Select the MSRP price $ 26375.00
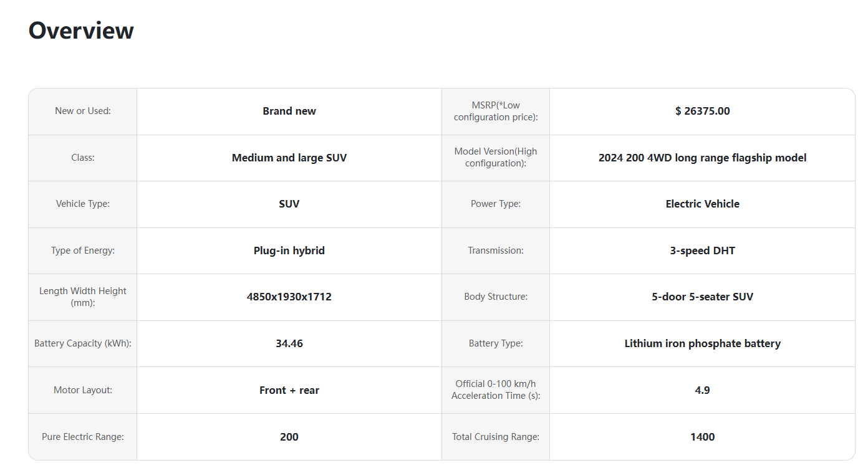The height and width of the screenshot is (473, 868). click(x=702, y=111)
